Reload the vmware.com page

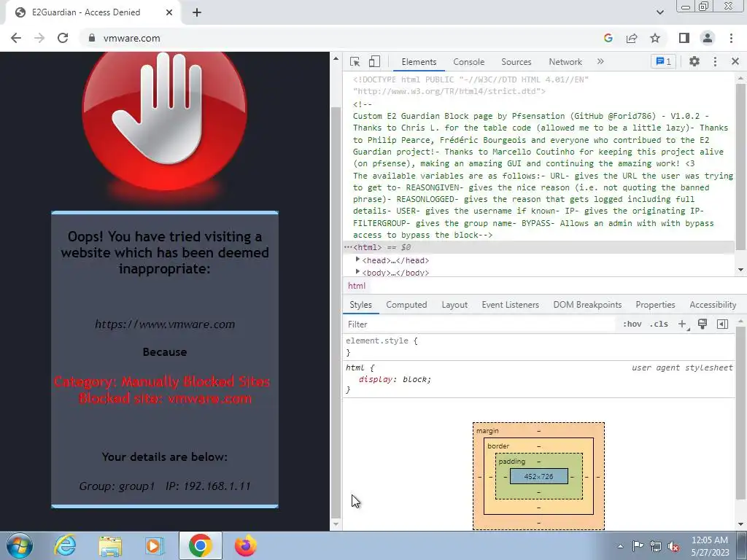pyautogui.click(x=63, y=38)
